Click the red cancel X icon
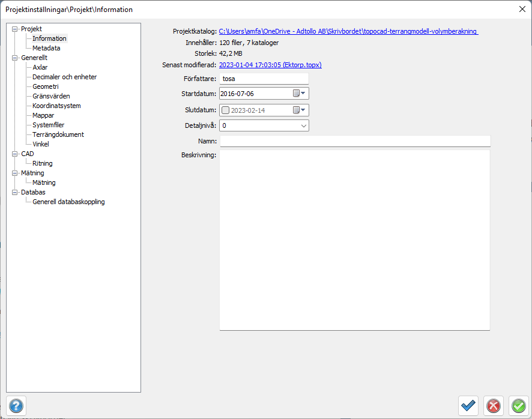Screen dimensions: 532x419 (x=493, y=406)
